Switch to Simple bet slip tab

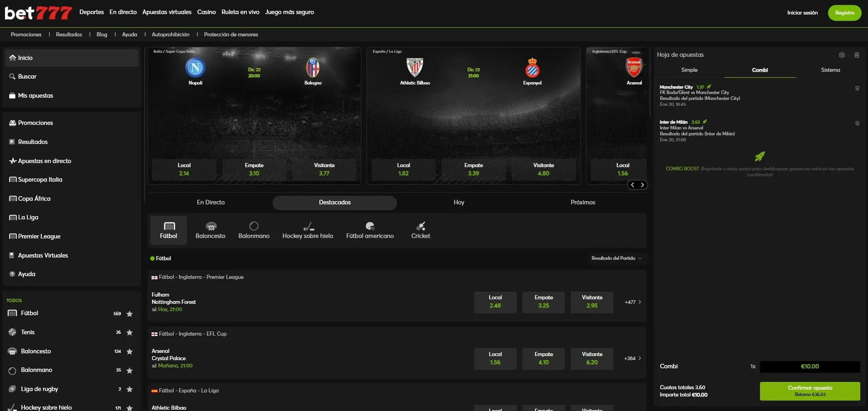pos(689,70)
